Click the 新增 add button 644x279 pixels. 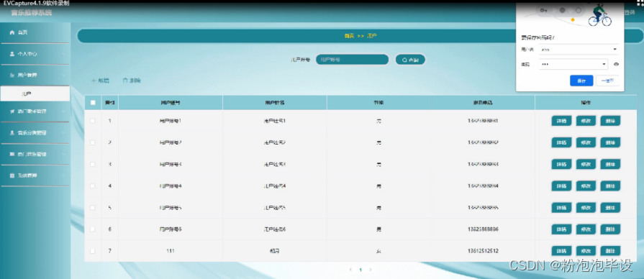coord(100,81)
